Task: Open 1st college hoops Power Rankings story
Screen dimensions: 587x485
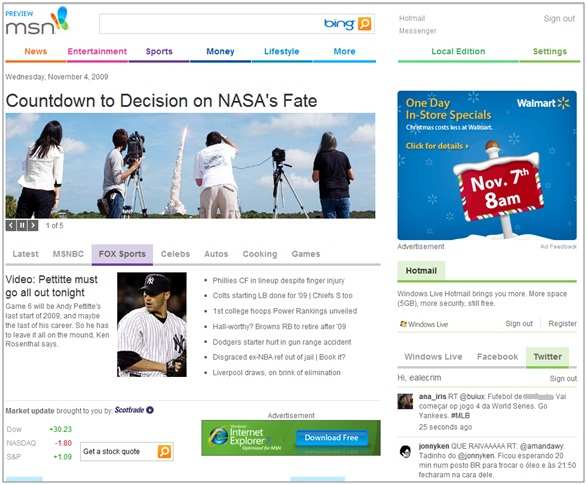Action: coord(285,311)
